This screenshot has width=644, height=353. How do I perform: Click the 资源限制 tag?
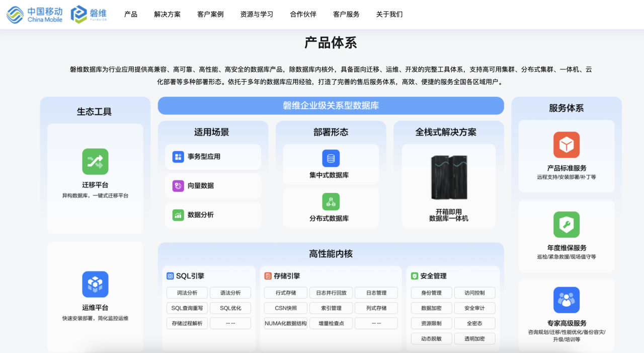click(x=432, y=323)
